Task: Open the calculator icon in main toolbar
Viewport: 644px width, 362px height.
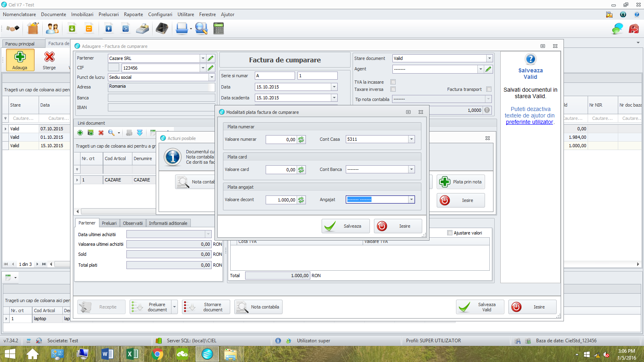Action: pyautogui.click(x=219, y=29)
